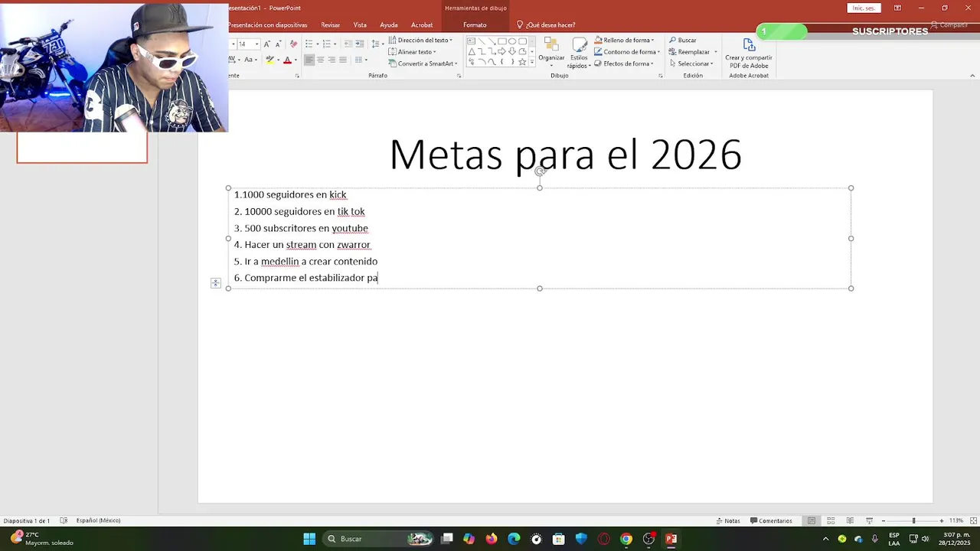Open the Dibujo dialog launcher
The width and height of the screenshot is (980, 551).
tap(660, 76)
